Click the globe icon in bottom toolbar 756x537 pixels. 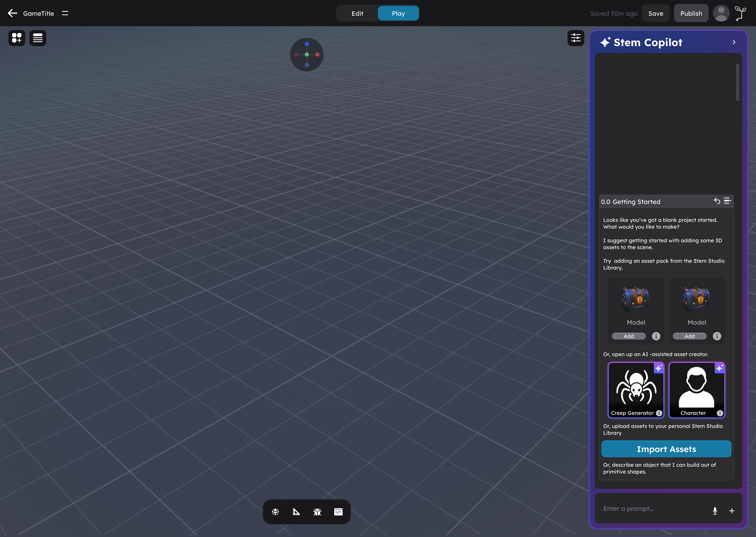[275, 512]
